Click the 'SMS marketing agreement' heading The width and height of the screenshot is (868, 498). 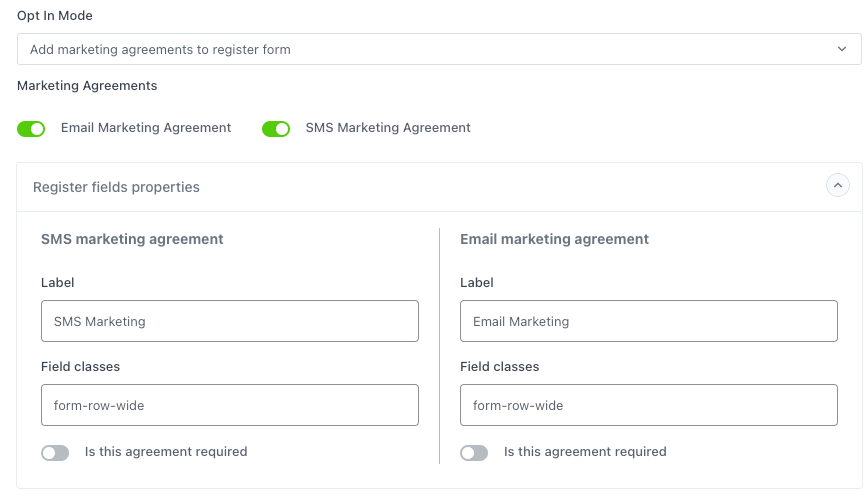(132, 239)
